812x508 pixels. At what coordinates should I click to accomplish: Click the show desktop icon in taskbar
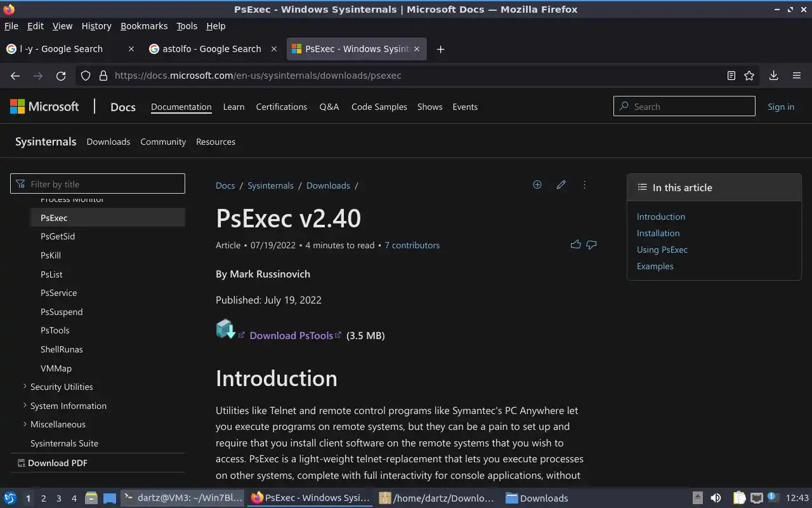point(109,498)
